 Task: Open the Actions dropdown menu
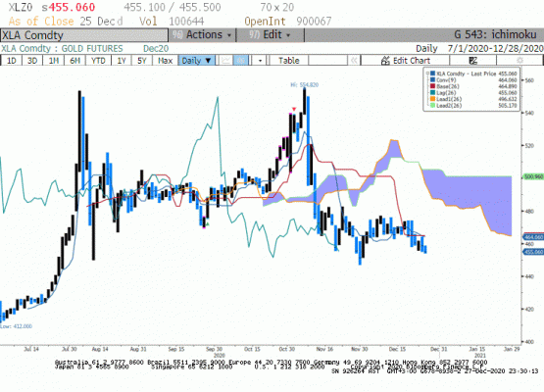coord(202,35)
